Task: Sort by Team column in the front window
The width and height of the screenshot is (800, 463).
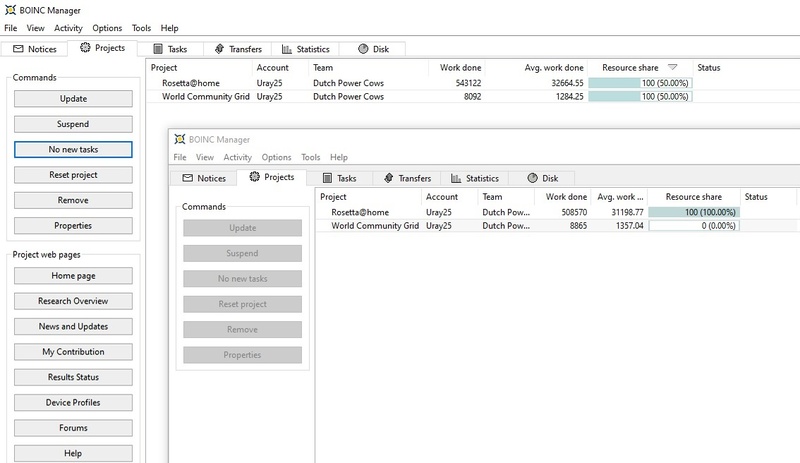Action: [x=506, y=197]
